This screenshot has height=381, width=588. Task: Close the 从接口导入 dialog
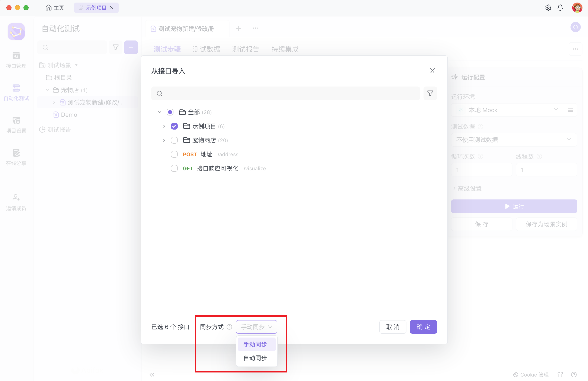[432, 71]
